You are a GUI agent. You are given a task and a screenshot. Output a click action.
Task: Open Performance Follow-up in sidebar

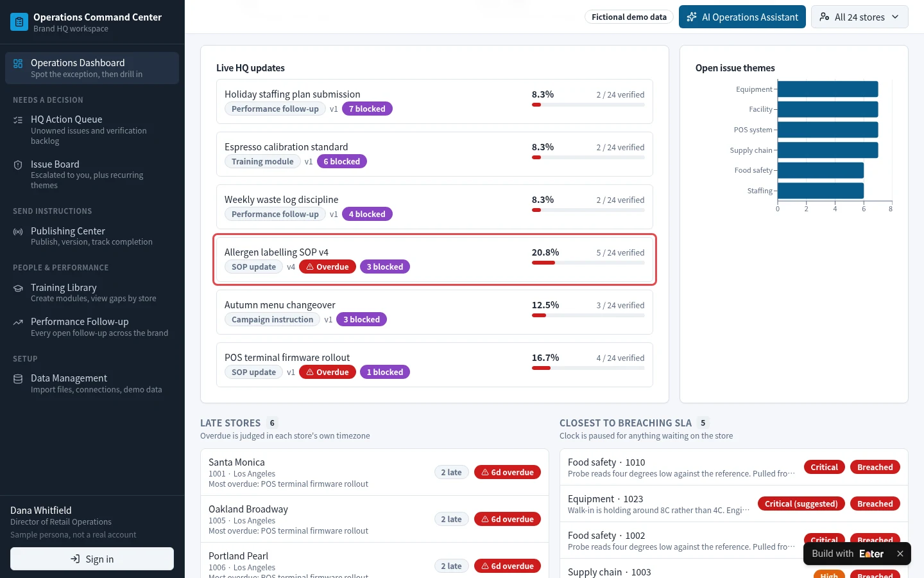point(92,326)
